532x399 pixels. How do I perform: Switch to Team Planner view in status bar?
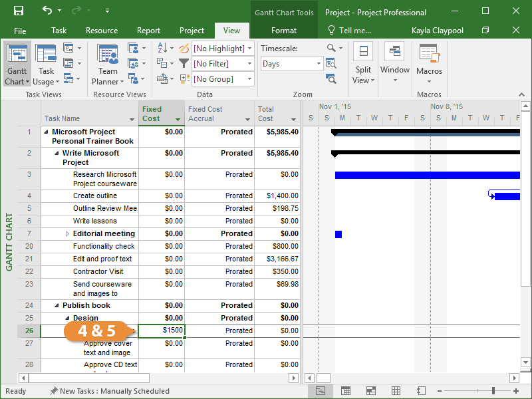371,391
